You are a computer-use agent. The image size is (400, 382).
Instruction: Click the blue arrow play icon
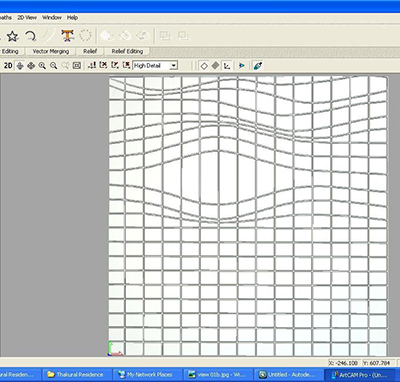coord(242,66)
